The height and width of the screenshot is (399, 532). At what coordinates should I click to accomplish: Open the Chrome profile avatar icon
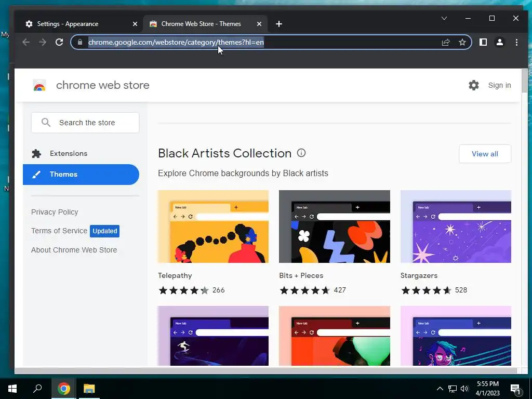pyautogui.click(x=500, y=42)
